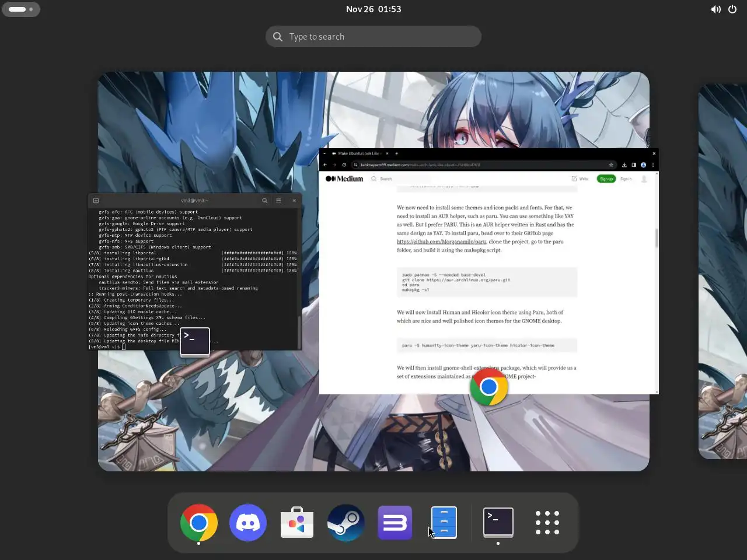Open Chrome's three-dot menu
The width and height of the screenshot is (747, 560).
point(652,165)
